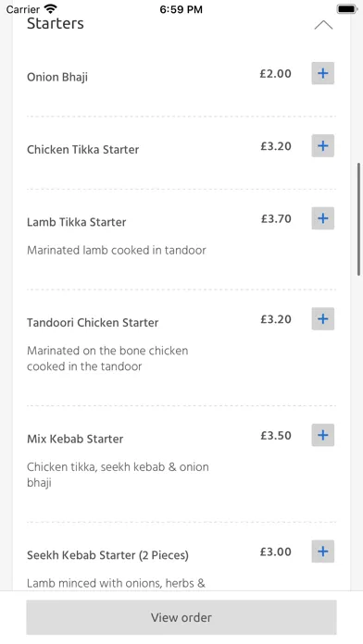Tap Seekh Kebab Starter (2 Pieces) name
Viewport: 363px width, 644px height.
point(107,555)
